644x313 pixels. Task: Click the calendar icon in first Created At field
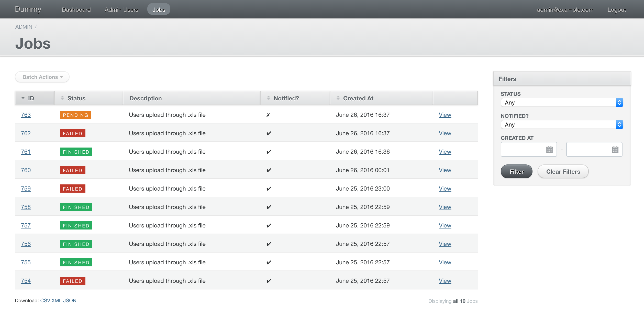tap(549, 149)
